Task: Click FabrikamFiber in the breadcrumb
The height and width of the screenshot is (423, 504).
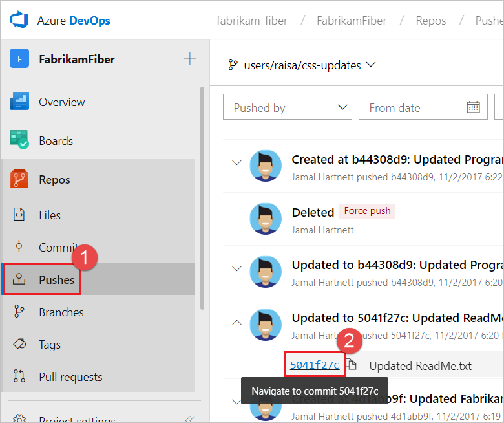Action: coord(352,21)
